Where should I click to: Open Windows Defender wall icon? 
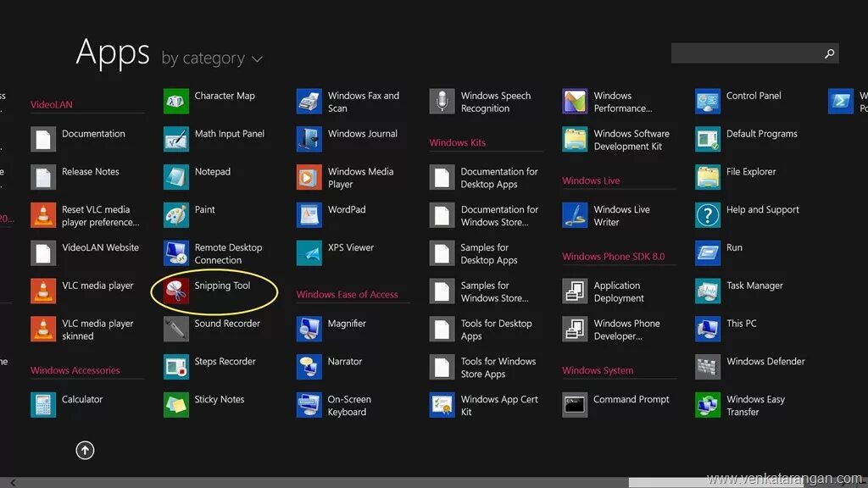tap(708, 367)
